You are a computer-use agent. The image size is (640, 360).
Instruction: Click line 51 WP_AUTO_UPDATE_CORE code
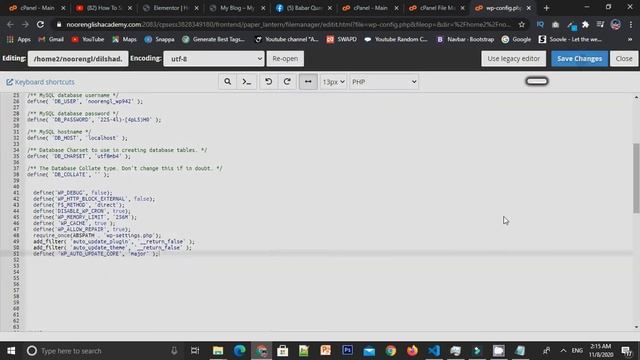[96, 254]
